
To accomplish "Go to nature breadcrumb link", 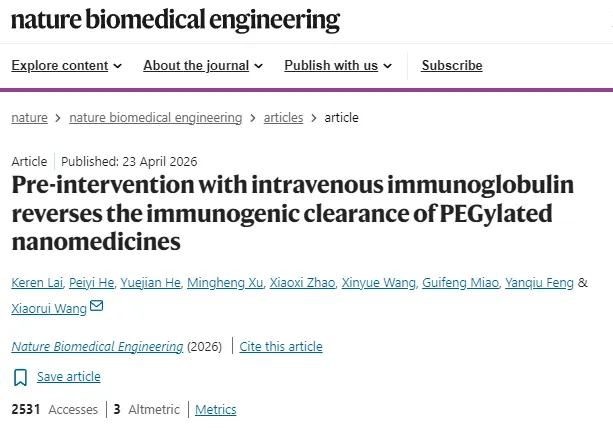I will 29,118.
